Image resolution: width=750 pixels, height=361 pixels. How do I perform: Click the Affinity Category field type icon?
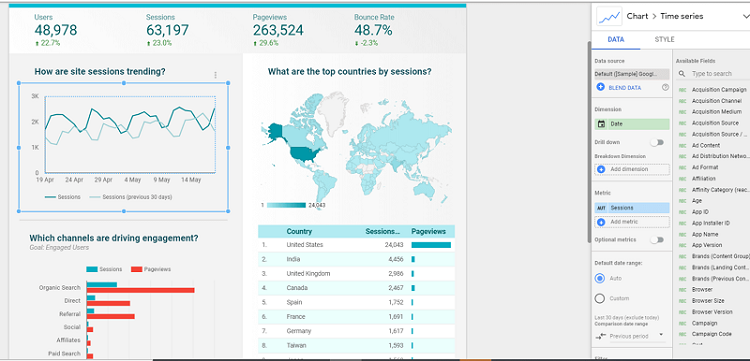pyautogui.click(x=682, y=190)
